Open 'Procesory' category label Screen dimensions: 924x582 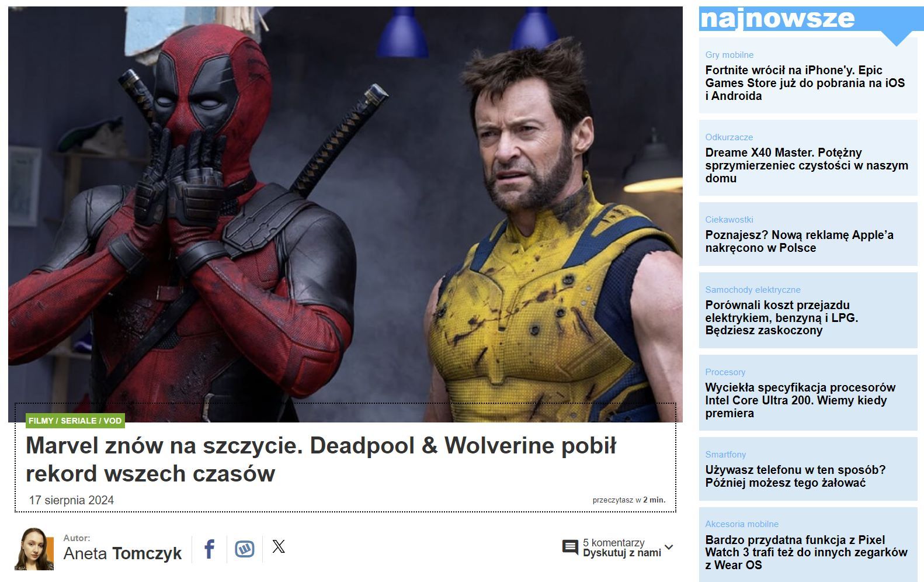725,372
